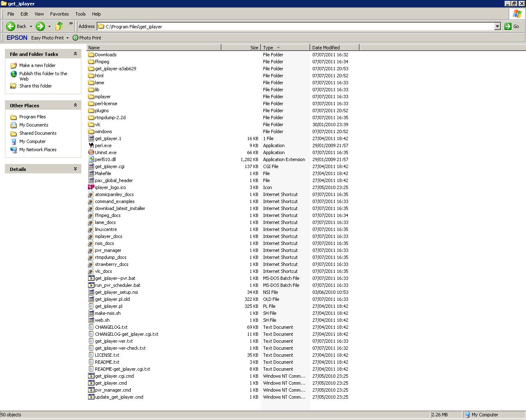Sort files by the Date Modified column header
This screenshot has width=526, height=420.
coord(326,48)
